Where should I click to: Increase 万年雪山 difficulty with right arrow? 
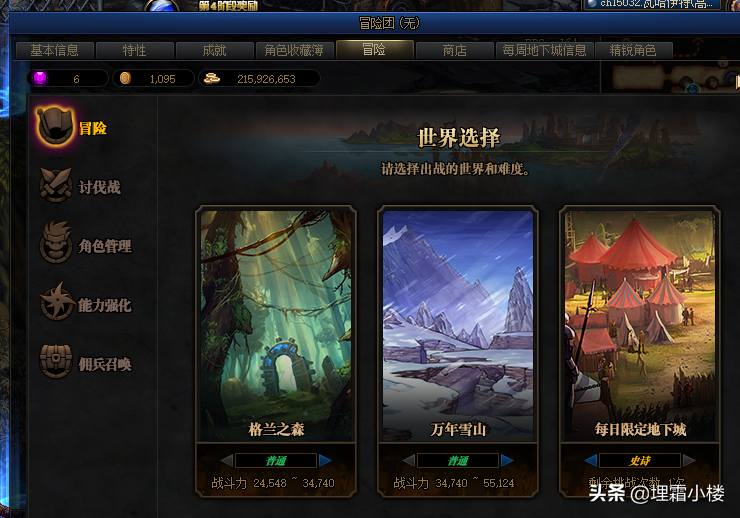[507, 460]
